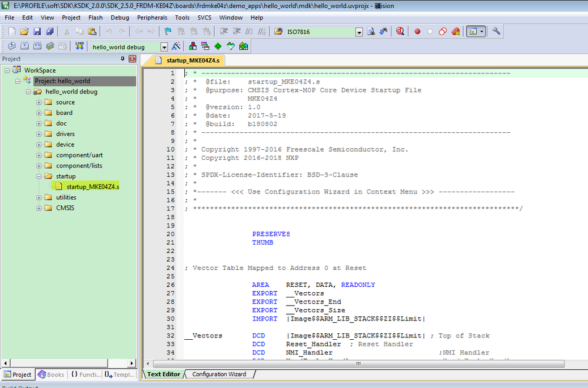Download code to flash with LOAD icon

(x=79, y=46)
